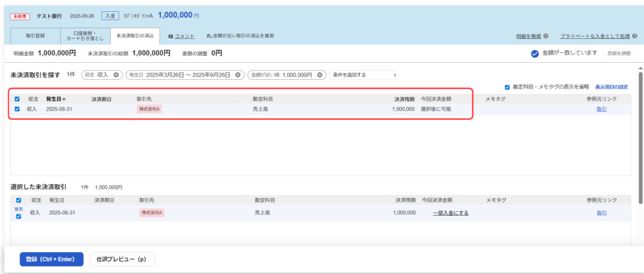Clear the 発生日 date range filter
This screenshot has height=274, width=644.
pyautogui.click(x=238, y=75)
